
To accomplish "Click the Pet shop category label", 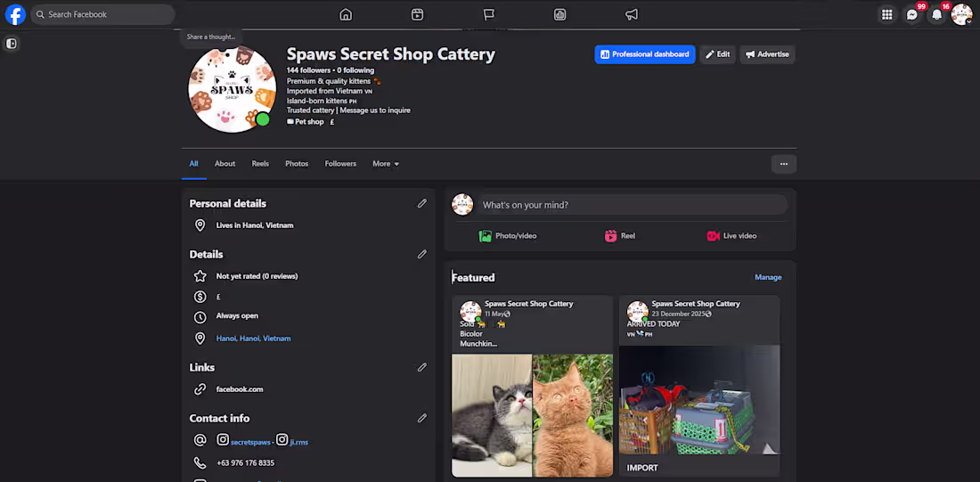I will [309, 122].
